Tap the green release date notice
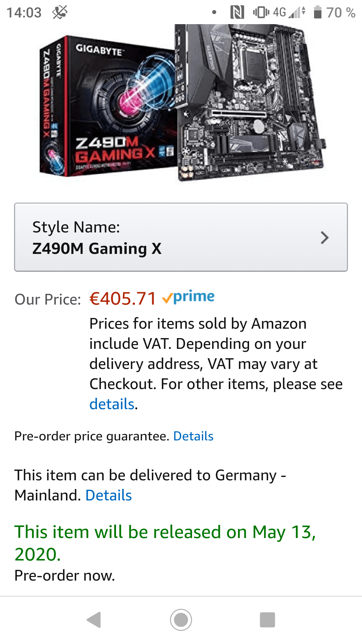 coord(165,543)
